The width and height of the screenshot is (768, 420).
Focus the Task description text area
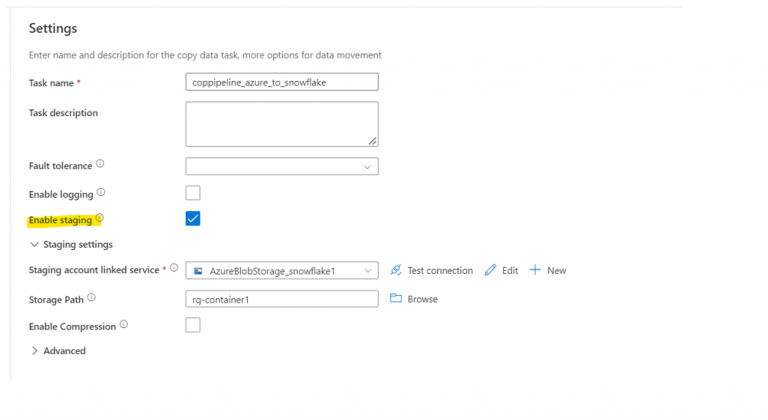click(x=281, y=124)
